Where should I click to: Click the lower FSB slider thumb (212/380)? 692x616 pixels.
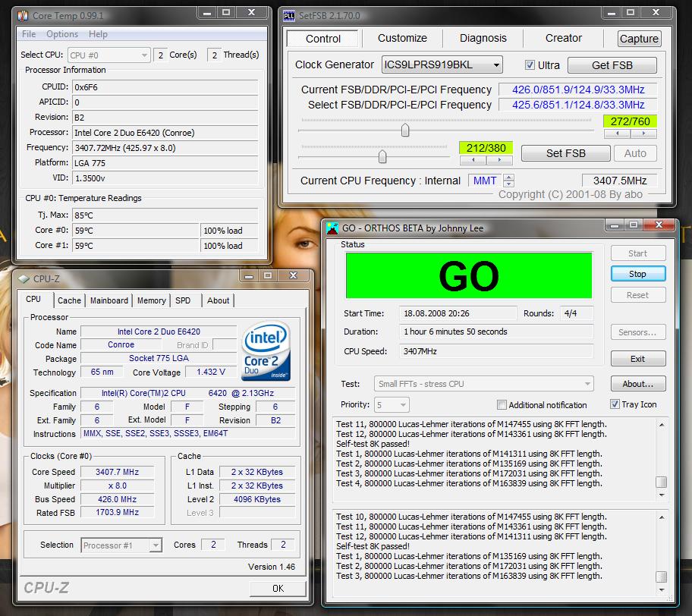(x=382, y=156)
